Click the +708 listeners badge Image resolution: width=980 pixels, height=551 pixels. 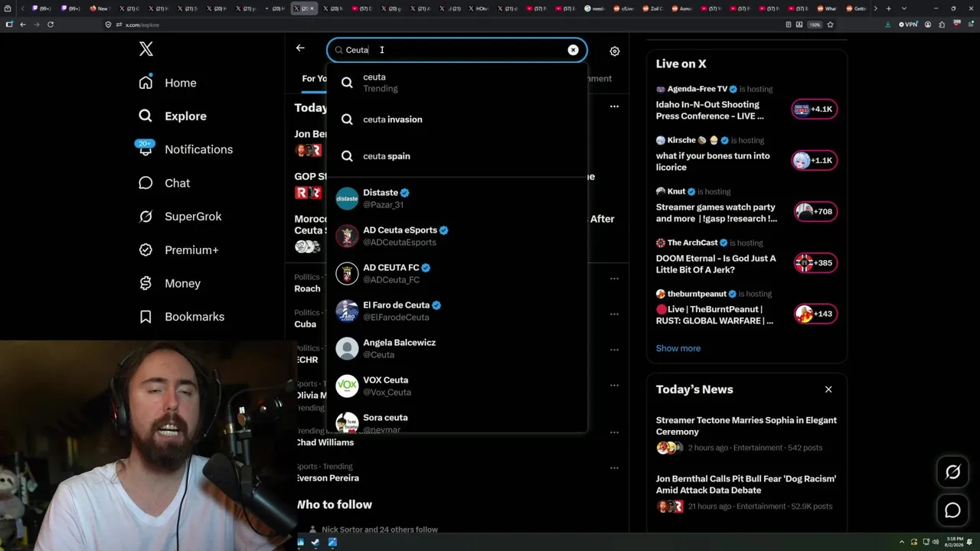coord(814,212)
